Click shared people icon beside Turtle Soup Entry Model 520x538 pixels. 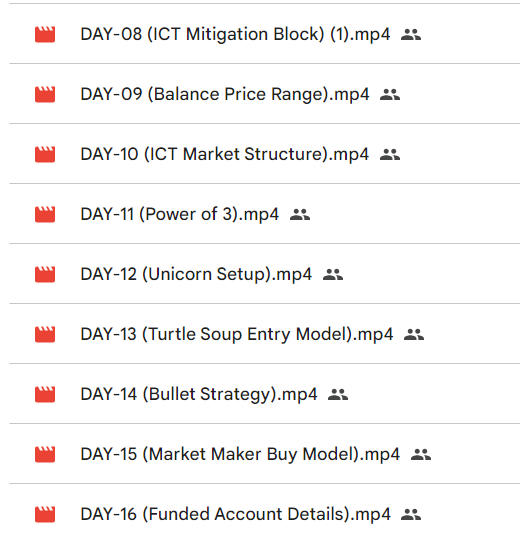(414, 335)
